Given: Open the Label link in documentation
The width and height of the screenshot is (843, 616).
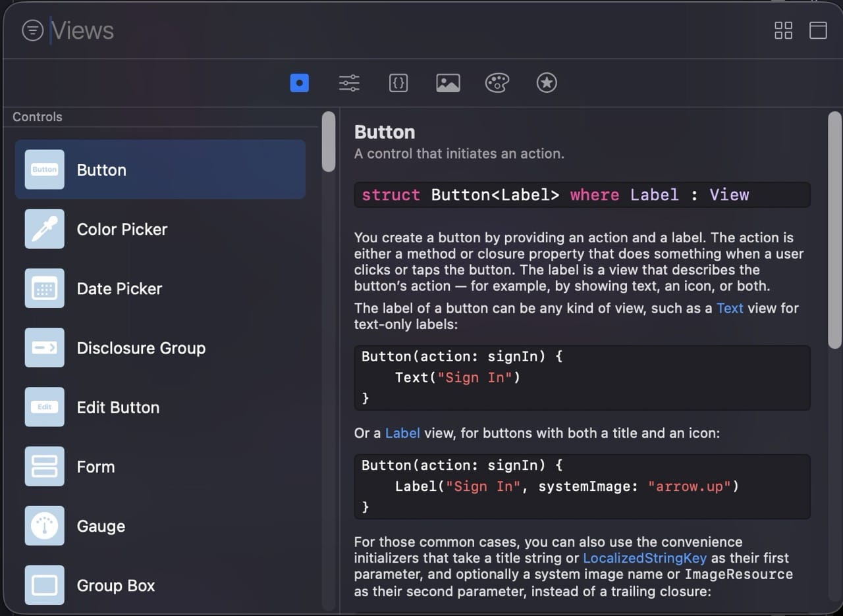Looking at the screenshot, I should [x=402, y=433].
